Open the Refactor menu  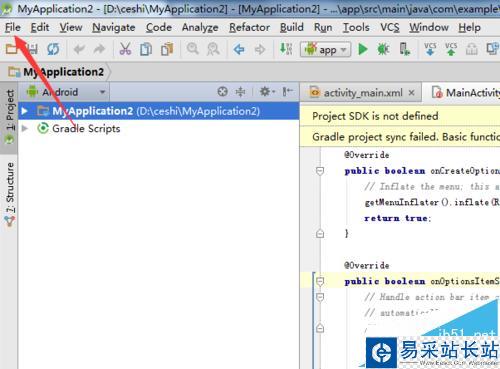(249, 27)
